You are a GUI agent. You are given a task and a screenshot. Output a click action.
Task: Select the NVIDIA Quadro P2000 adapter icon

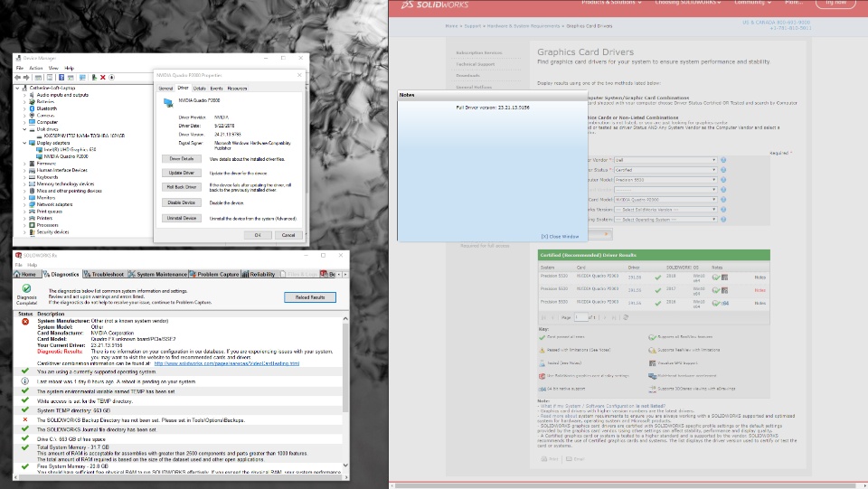[x=39, y=156]
